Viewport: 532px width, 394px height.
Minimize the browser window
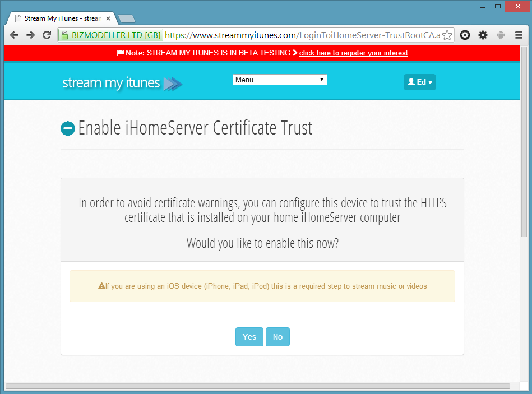(x=483, y=7)
